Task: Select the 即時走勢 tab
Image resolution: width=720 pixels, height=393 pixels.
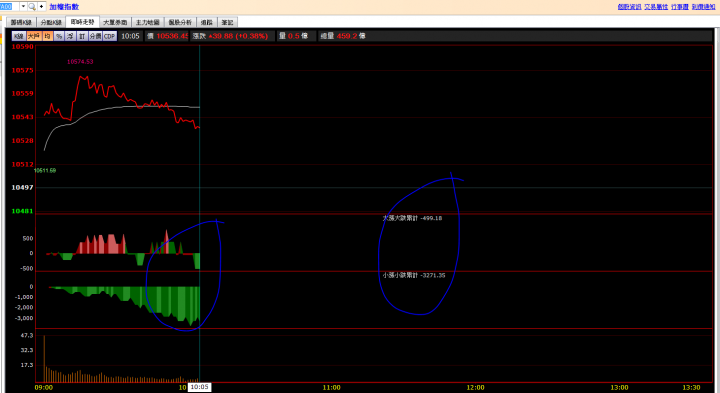Action: coord(83,22)
